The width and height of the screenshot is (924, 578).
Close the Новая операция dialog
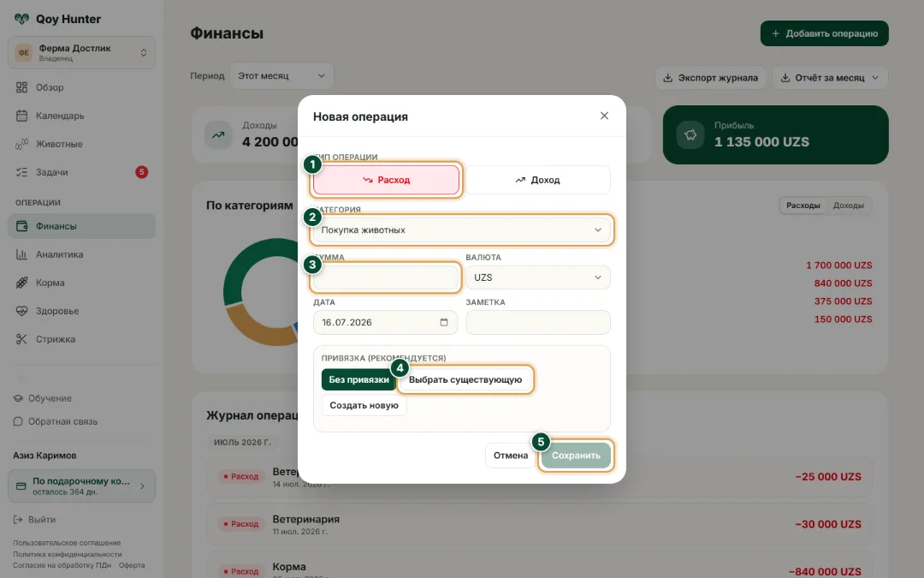tap(604, 116)
